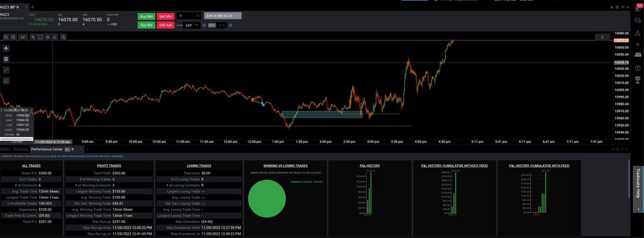Add a new chart tab with plus icon
Screen dimensions: 644x238
(33, 7)
